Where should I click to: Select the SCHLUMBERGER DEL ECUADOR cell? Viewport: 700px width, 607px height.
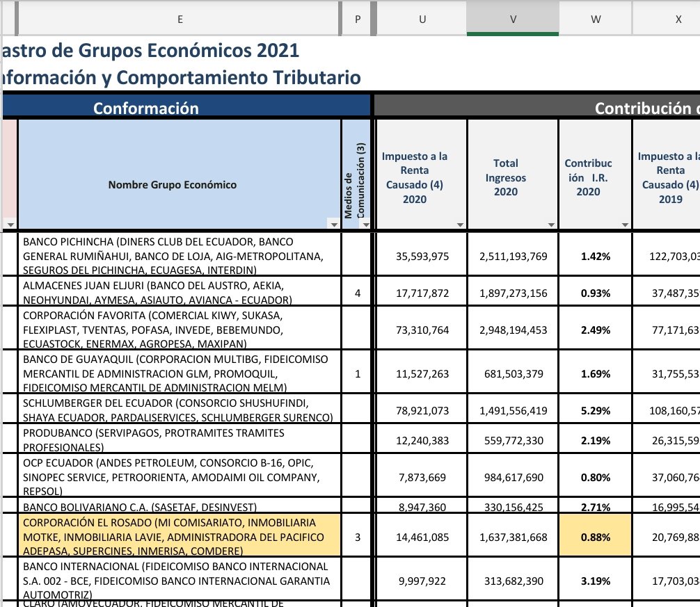[180, 410]
